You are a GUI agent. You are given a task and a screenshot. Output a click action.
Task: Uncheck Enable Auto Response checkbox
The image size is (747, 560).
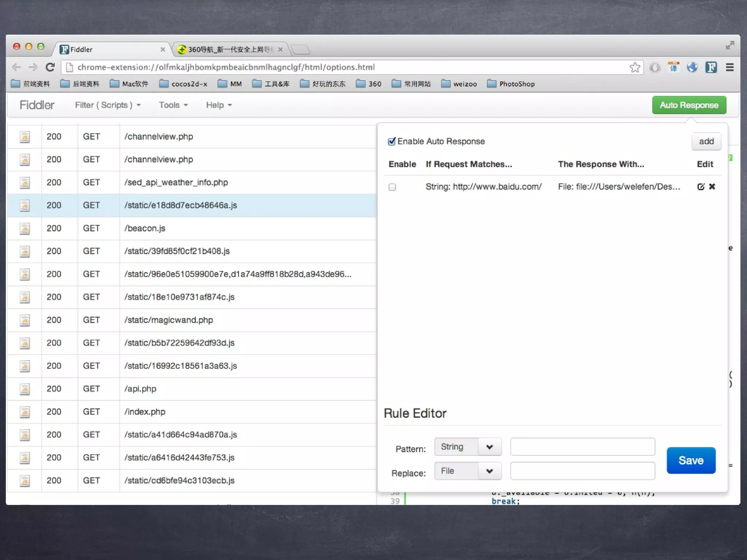pyautogui.click(x=392, y=141)
